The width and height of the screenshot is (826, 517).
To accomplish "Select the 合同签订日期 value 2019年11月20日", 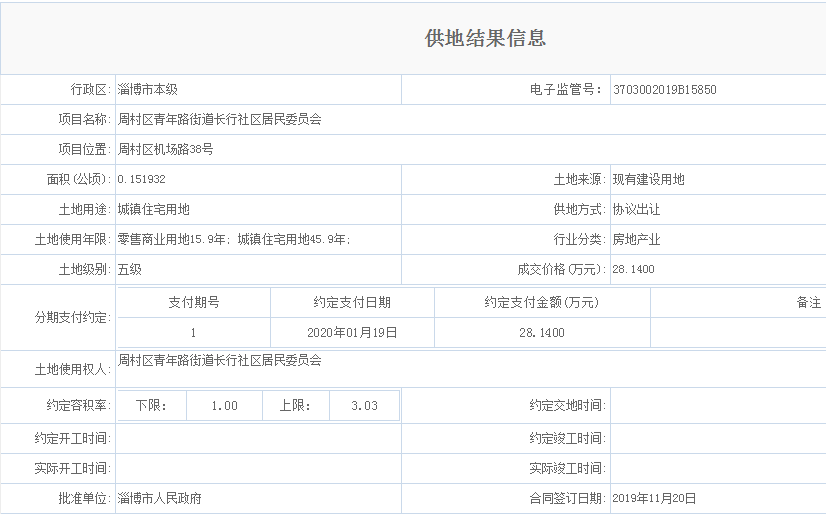I will click(654, 498).
